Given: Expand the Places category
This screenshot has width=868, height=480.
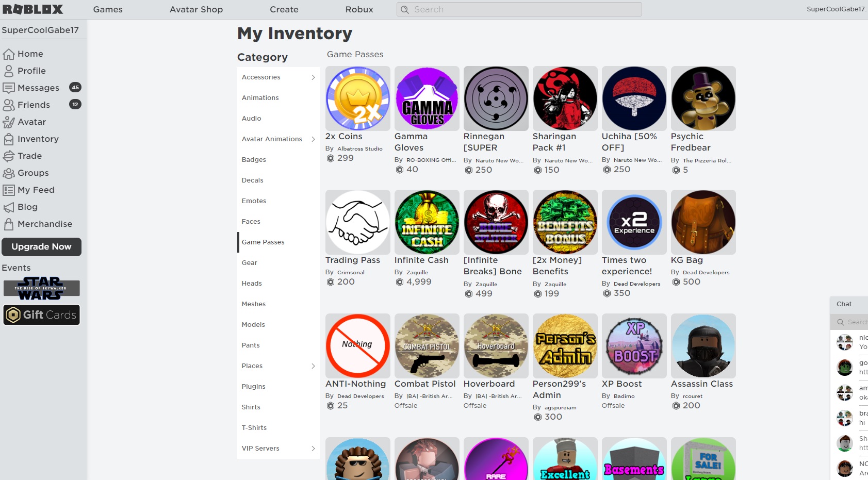Looking at the screenshot, I should [x=313, y=366].
